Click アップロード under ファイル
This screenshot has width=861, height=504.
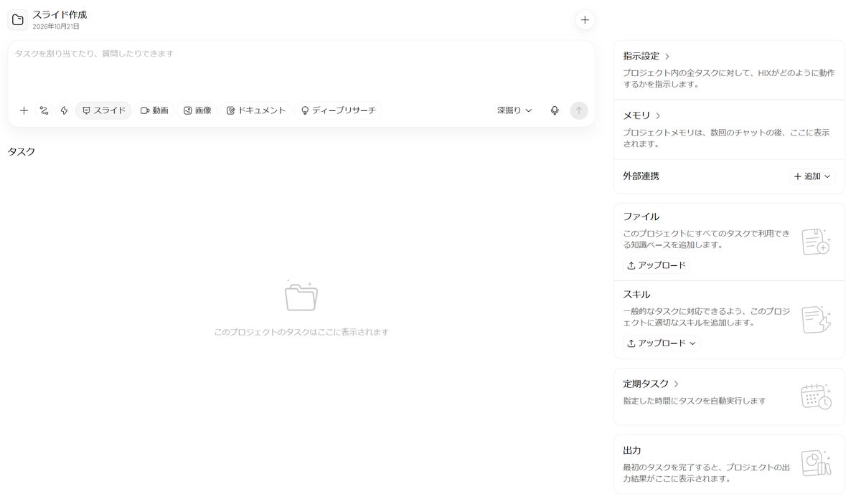[x=657, y=265]
